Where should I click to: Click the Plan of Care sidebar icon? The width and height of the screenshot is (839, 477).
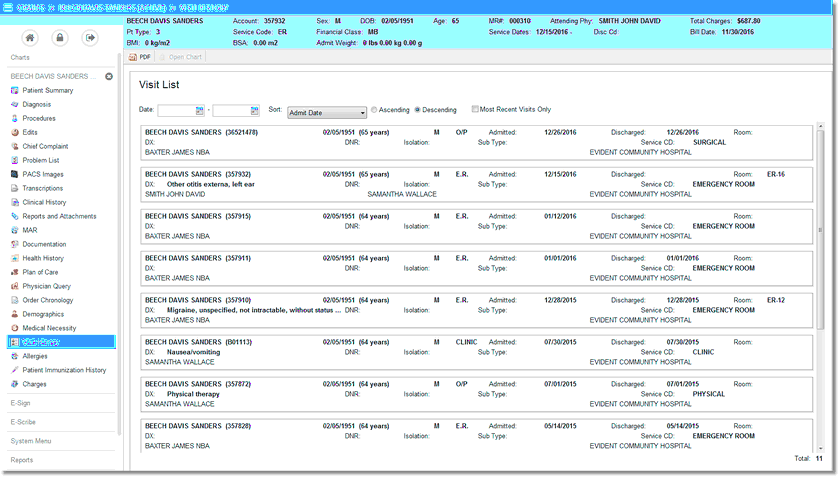tap(15, 272)
